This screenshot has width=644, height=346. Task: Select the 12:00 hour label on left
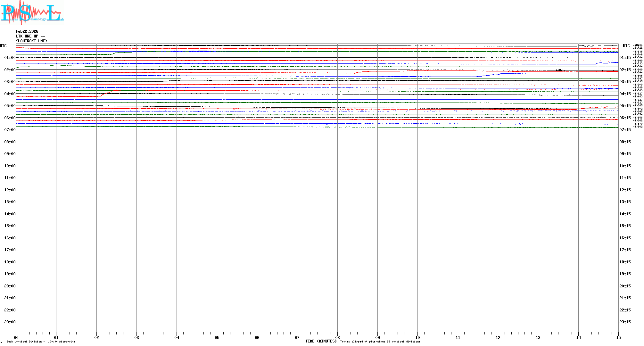[x=10, y=190]
